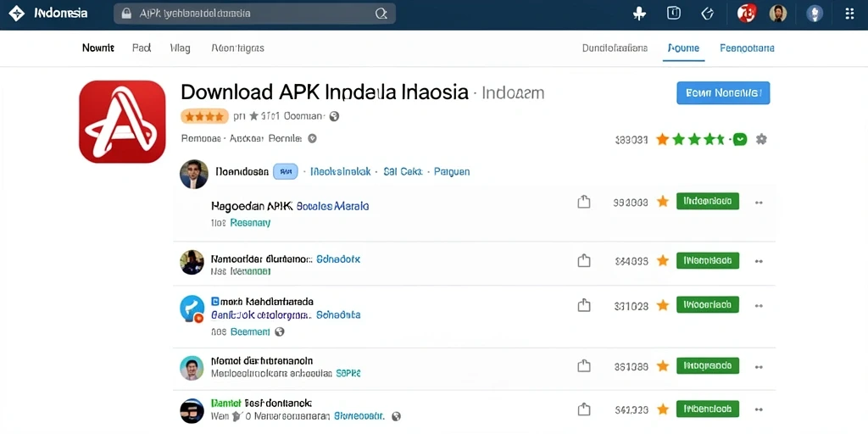Open the apps grid menu icon
868x434 pixels.
click(849, 14)
